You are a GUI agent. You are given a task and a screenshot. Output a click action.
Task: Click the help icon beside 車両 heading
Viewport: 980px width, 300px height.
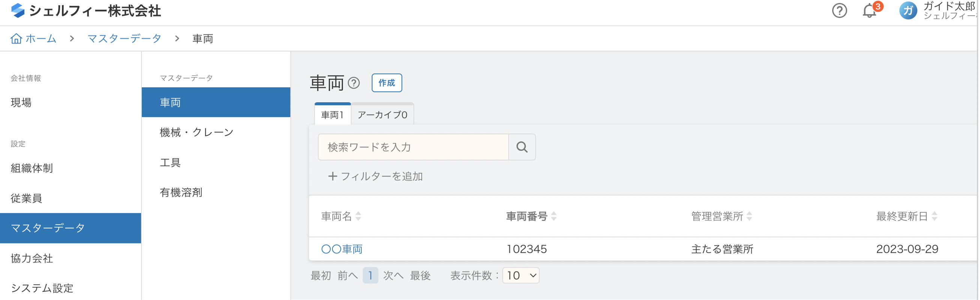point(354,83)
